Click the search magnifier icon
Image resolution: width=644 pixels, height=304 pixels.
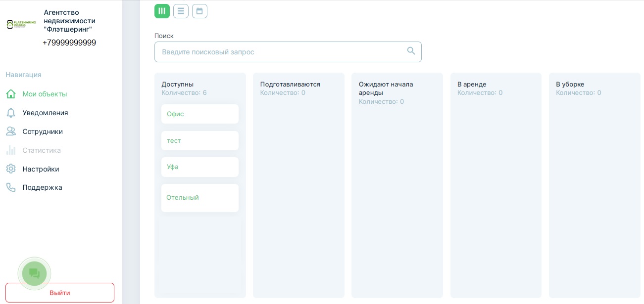coord(411,51)
